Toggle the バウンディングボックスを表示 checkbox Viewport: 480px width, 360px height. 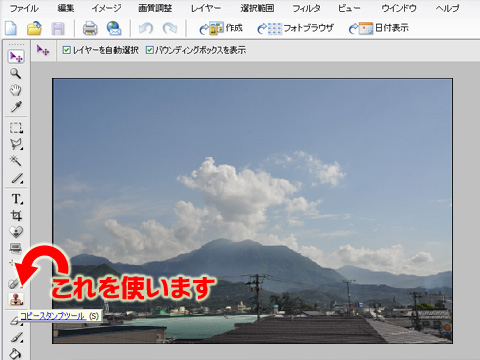pos(150,50)
